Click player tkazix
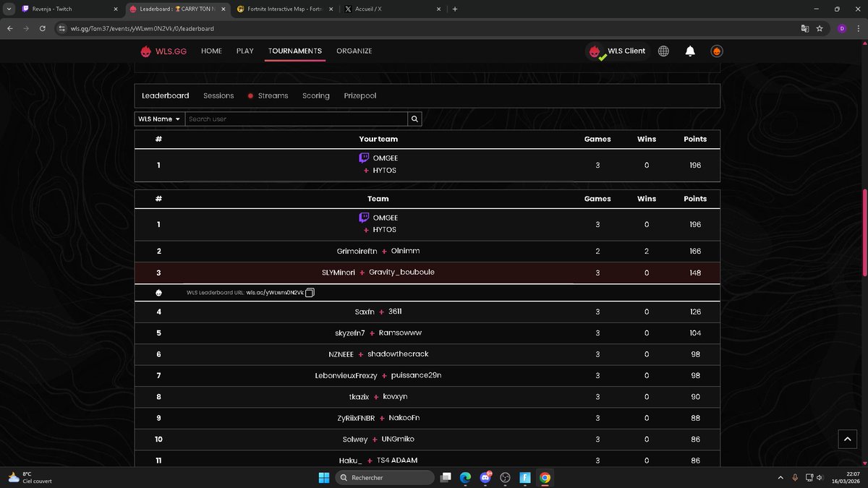Viewport: 868px width, 488px height. coord(359,397)
